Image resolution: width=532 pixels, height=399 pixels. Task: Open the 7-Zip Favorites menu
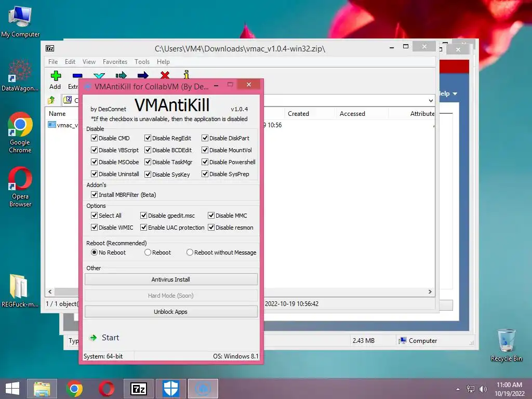pyautogui.click(x=115, y=62)
